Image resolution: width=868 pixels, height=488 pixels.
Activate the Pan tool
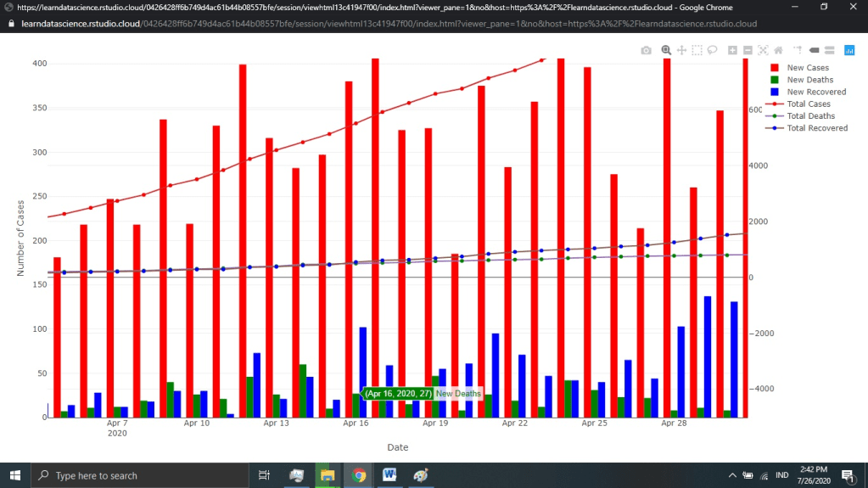coord(681,50)
